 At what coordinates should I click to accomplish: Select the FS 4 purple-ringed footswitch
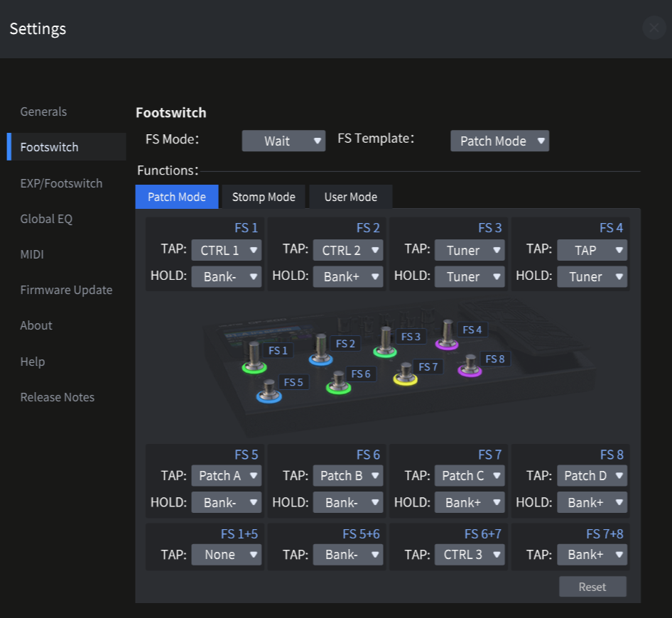pyautogui.click(x=447, y=335)
